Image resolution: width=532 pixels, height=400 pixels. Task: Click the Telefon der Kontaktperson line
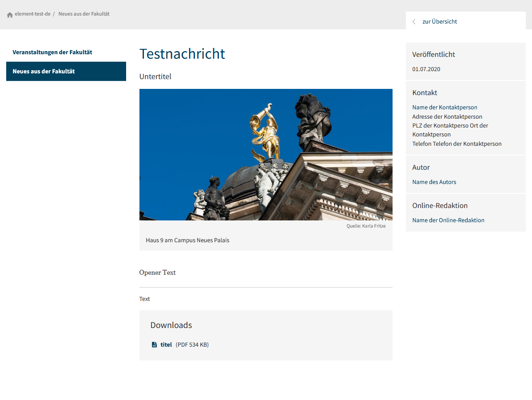(x=457, y=144)
